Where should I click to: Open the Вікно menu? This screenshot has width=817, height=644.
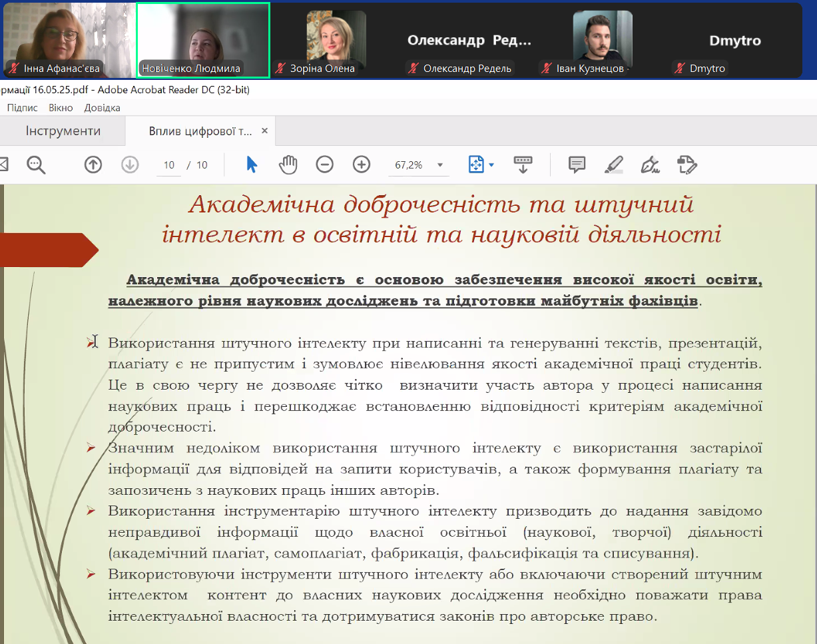[61, 108]
